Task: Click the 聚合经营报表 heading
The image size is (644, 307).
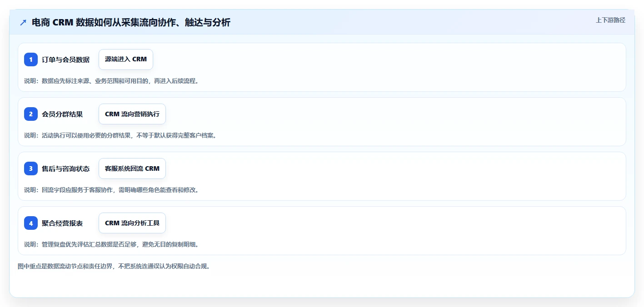Action: (x=62, y=223)
